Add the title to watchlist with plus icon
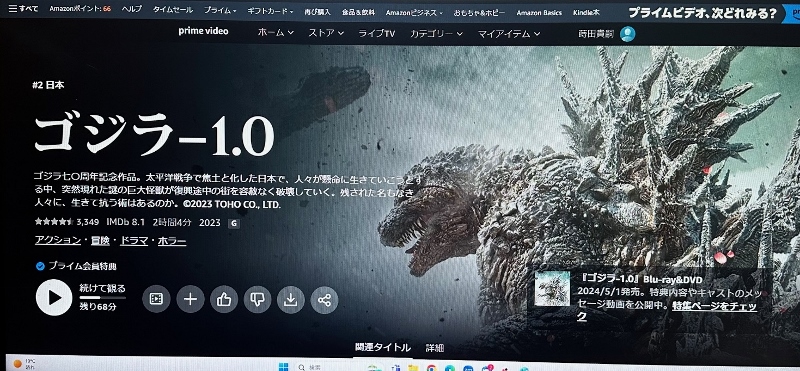The height and width of the screenshot is (371, 800). (190, 299)
